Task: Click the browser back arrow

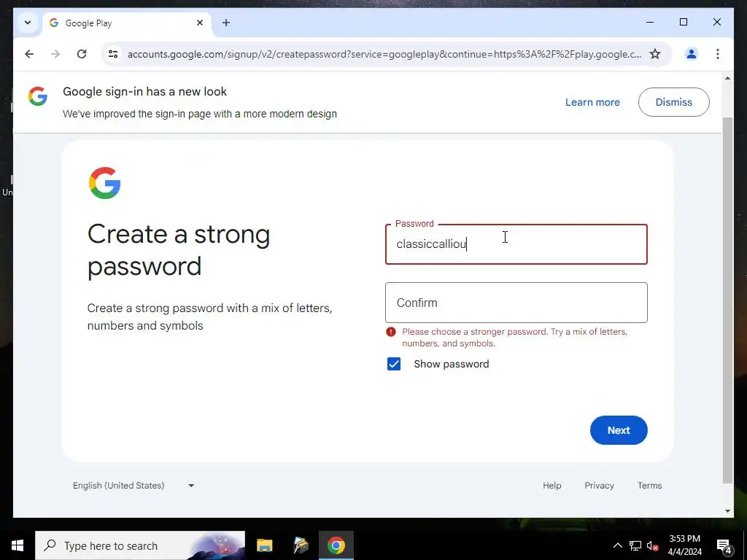Action: (29, 54)
